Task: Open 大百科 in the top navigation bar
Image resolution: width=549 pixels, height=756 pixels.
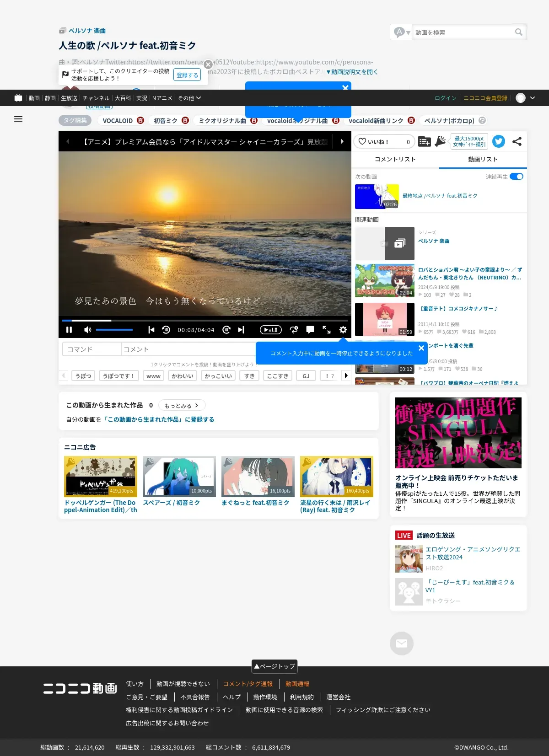Action: tap(123, 98)
